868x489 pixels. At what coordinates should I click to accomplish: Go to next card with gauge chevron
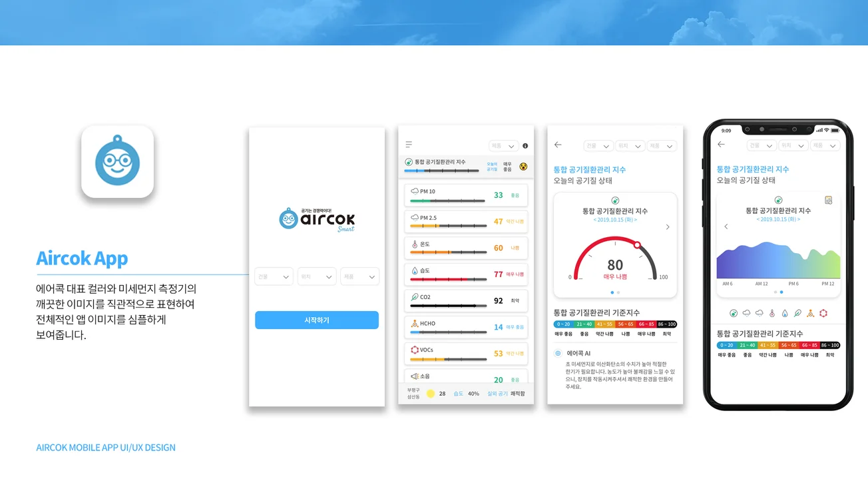[668, 227]
